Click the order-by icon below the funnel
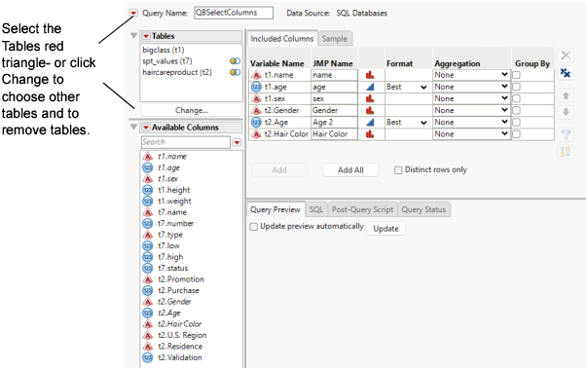This screenshot has width=588, height=370. 566,152
